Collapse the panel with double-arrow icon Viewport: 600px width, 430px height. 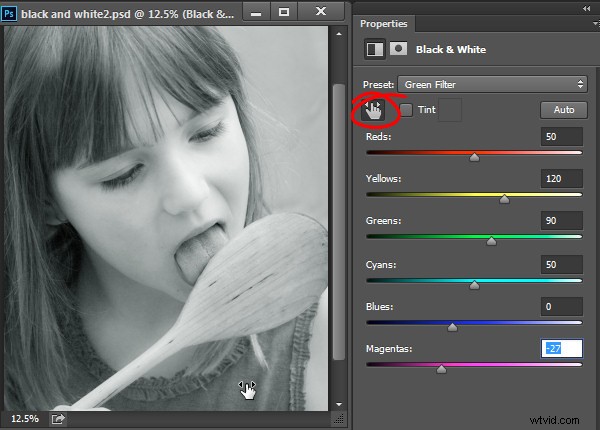[x=586, y=8]
